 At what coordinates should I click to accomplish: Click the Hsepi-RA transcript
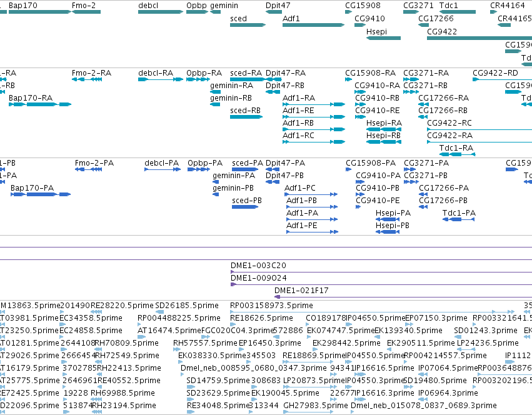point(384,129)
